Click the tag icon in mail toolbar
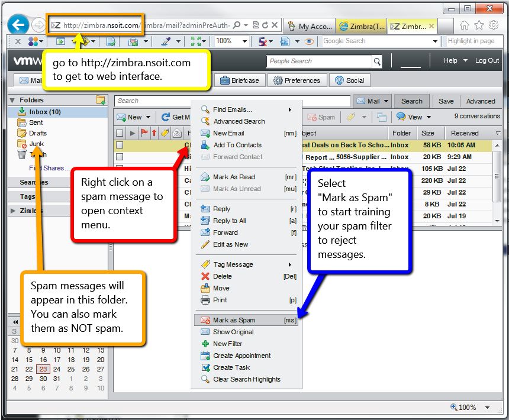This screenshot has height=420, width=509. click(x=351, y=117)
